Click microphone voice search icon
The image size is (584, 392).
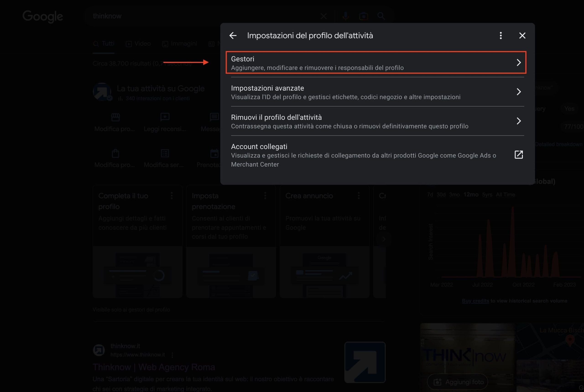tap(346, 16)
